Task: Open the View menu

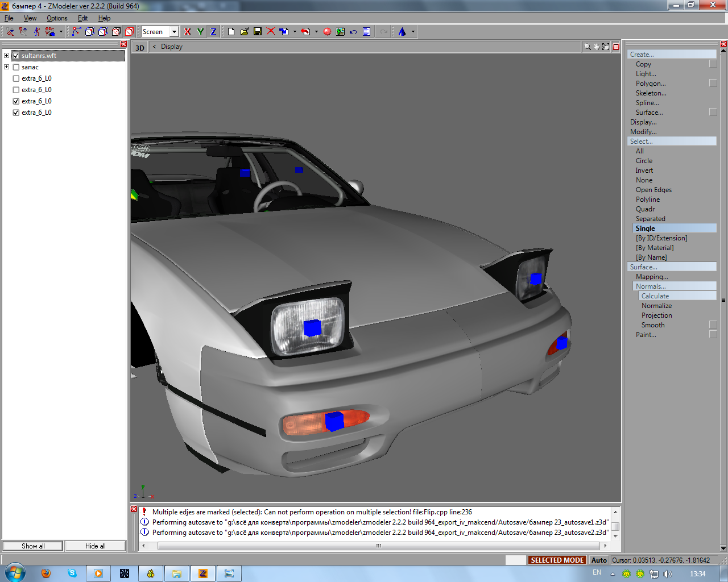Action: [x=30, y=18]
